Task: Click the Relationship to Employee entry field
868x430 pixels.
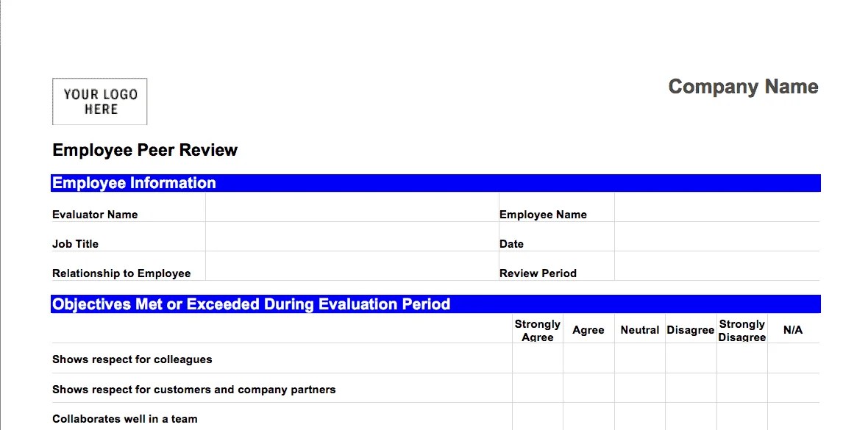Action: click(353, 273)
